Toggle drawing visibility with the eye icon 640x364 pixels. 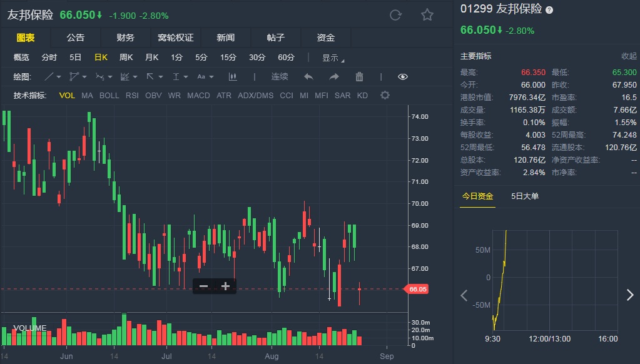pyautogui.click(x=403, y=77)
